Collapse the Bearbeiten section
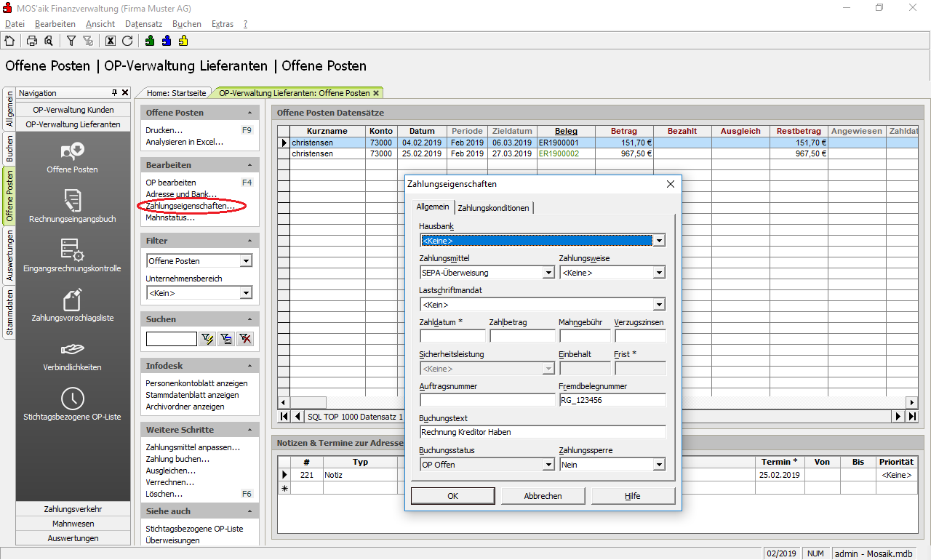The image size is (931, 560). (250, 165)
